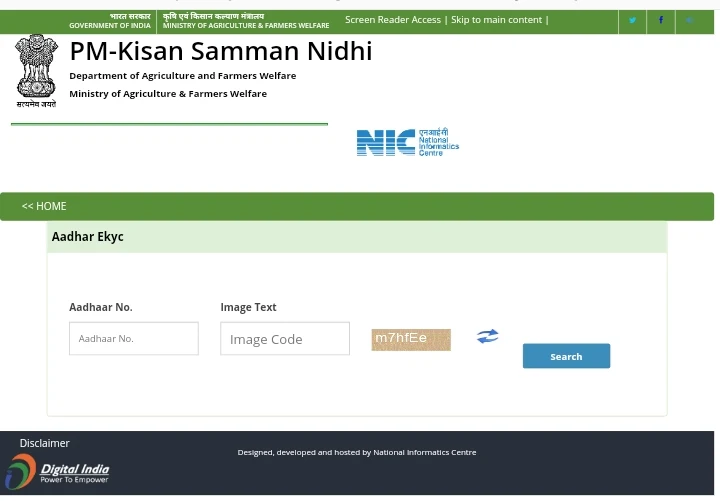Refresh the captcha image
Screen dimensions: 720x501
pos(487,336)
